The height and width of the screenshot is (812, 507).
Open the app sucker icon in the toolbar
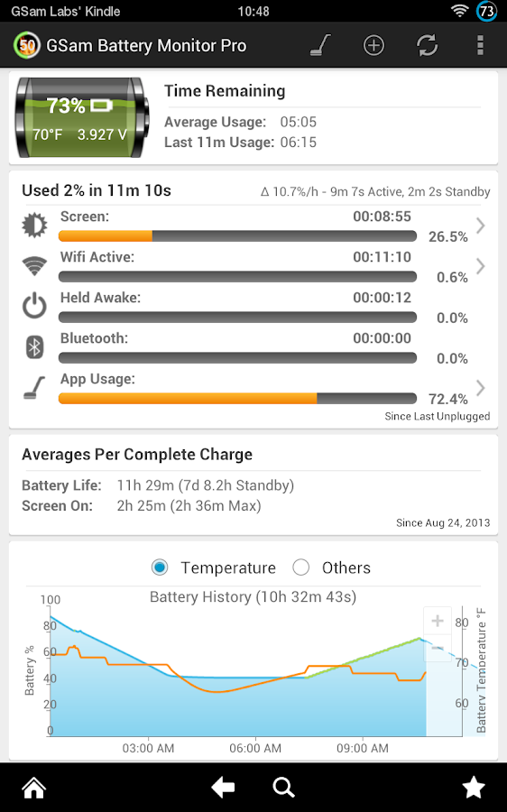(x=320, y=45)
